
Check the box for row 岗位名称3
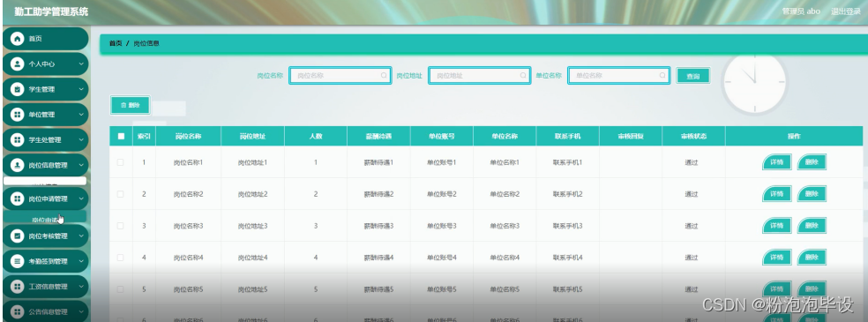tap(121, 226)
